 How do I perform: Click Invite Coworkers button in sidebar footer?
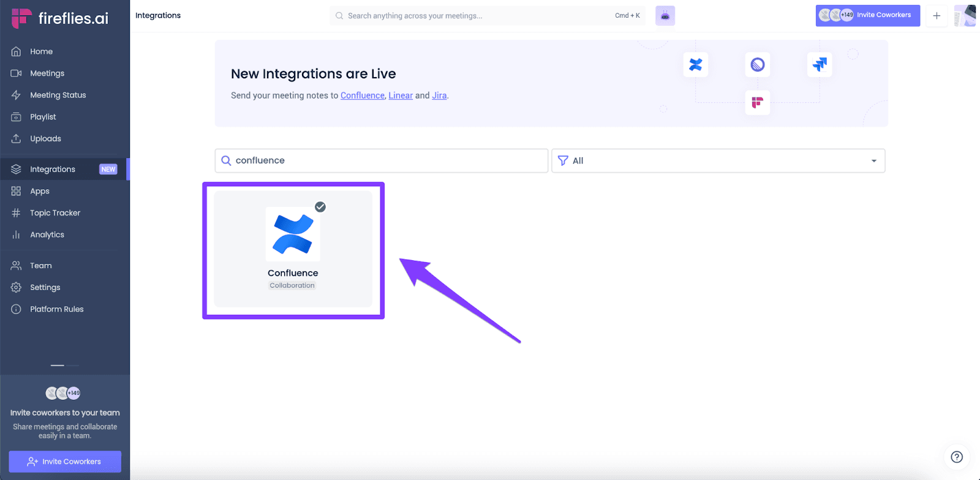point(65,462)
